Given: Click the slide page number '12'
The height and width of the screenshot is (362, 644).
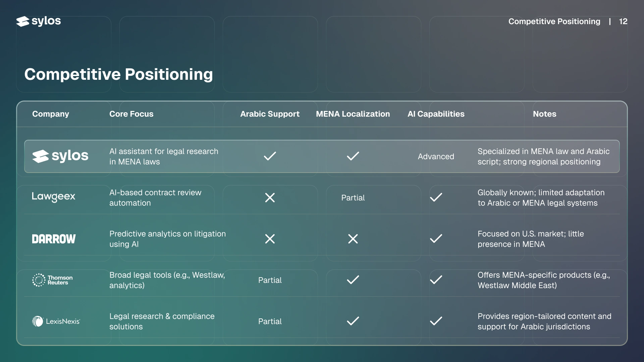Looking at the screenshot, I should point(623,21).
